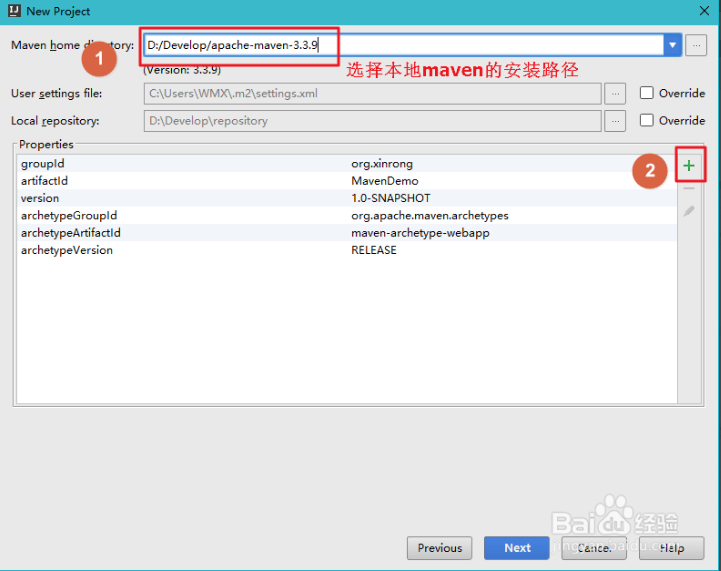The height and width of the screenshot is (571, 721).
Task: Click the 1.0-SNAPSHOT value
Action: point(391,198)
